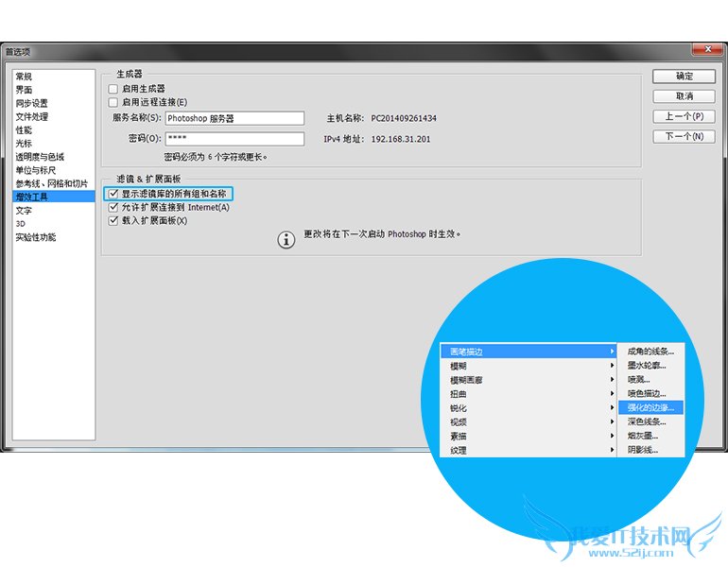728x567 pixels.
Task: Switch to the 光标 category
Action: 54,144
